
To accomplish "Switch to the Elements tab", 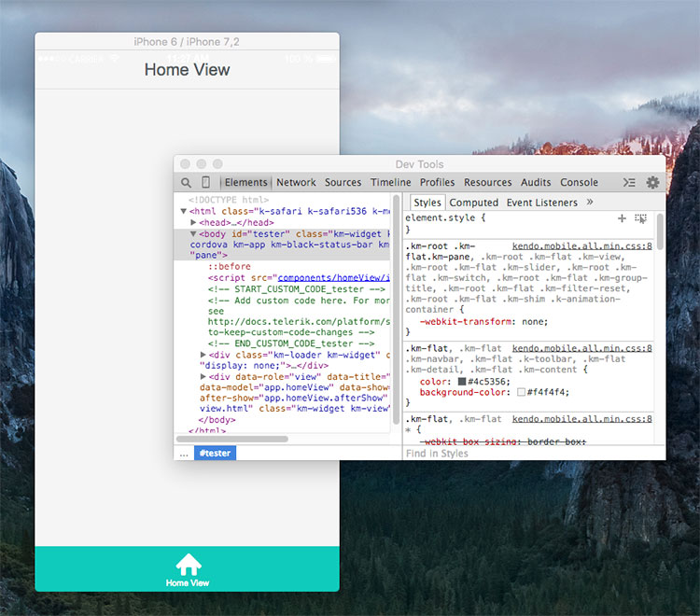I will (x=246, y=182).
